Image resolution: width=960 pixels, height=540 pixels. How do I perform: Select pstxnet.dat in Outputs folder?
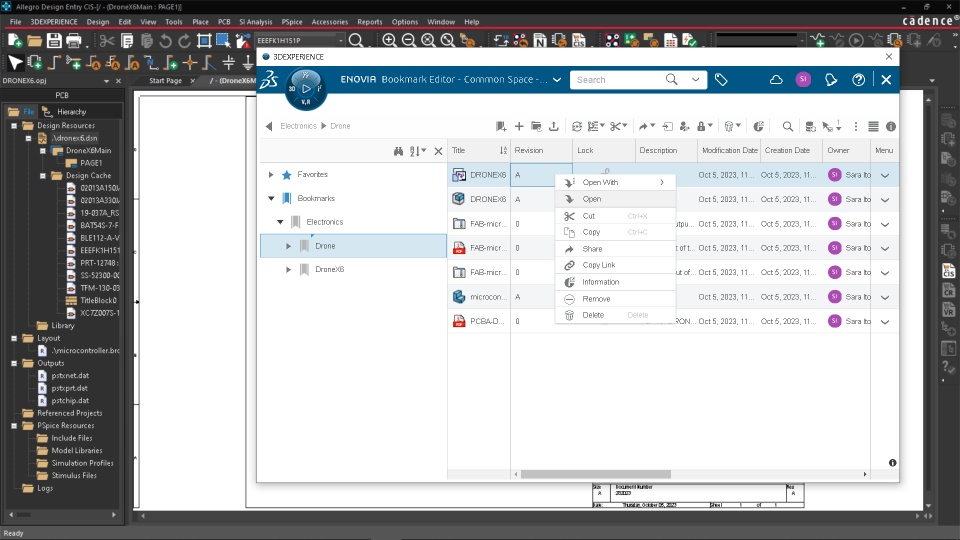[x=70, y=375]
